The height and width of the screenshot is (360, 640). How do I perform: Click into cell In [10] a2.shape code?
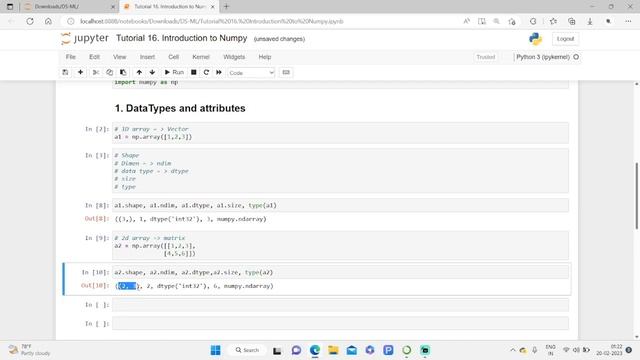tap(340, 272)
